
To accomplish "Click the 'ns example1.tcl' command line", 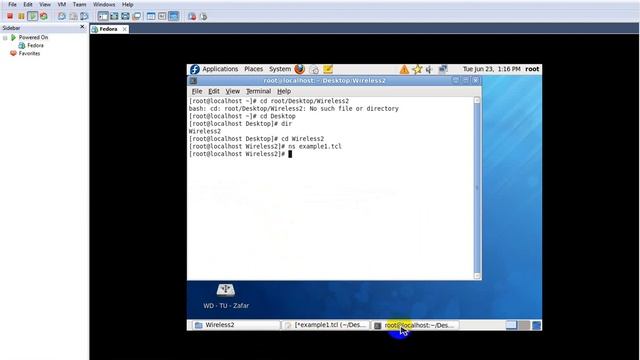I will [x=265, y=147].
